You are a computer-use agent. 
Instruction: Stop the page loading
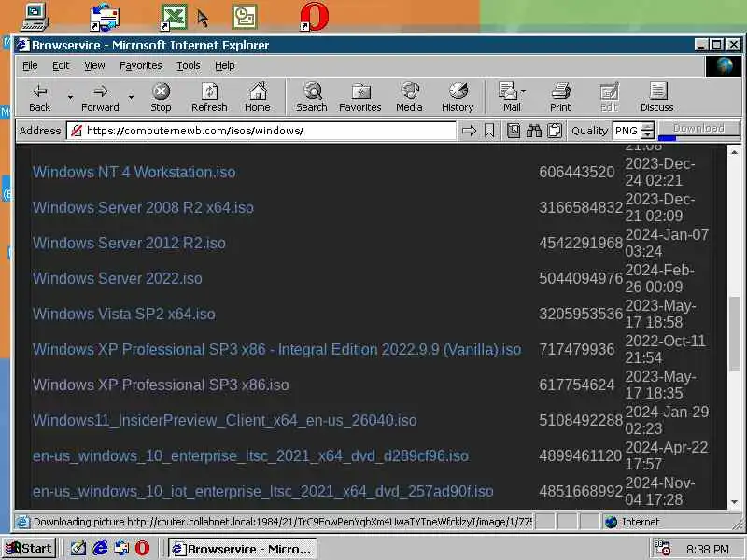pos(161,98)
